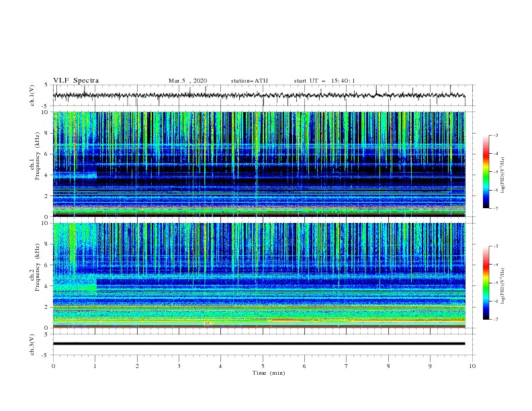Click the time axis tick label "1"

pyautogui.click(x=95, y=366)
